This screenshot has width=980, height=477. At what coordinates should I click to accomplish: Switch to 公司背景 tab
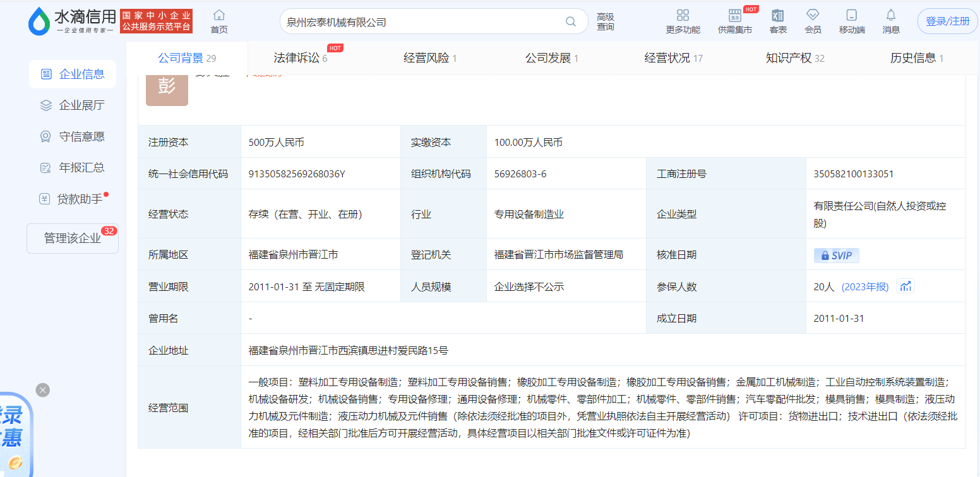coord(187,58)
